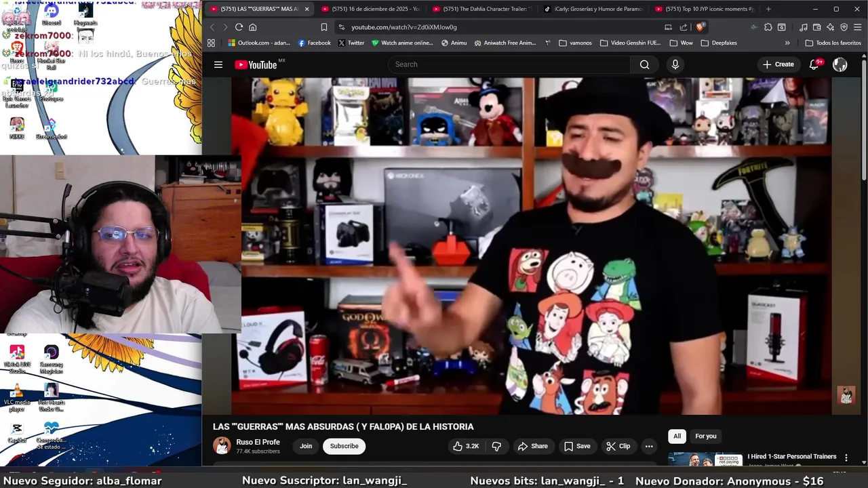Reload the page in the browser

pyautogui.click(x=239, y=27)
